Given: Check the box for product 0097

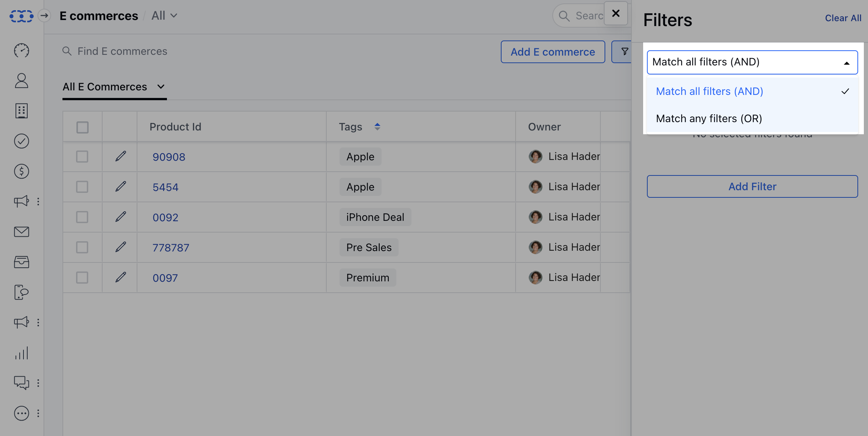Looking at the screenshot, I should (x=82, y=278).
